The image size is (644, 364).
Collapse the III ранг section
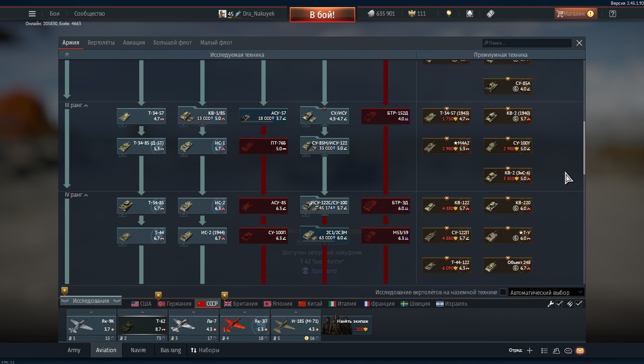point(76,105)
